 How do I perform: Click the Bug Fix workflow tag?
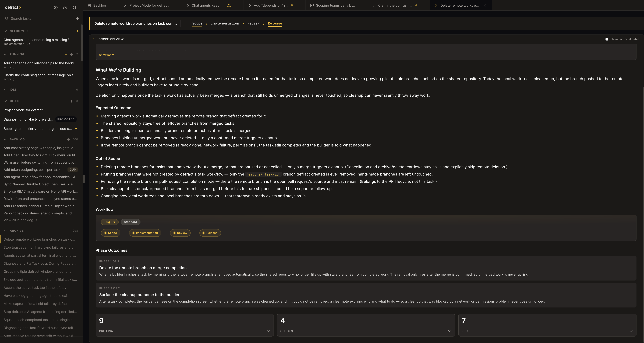[110, 222]
